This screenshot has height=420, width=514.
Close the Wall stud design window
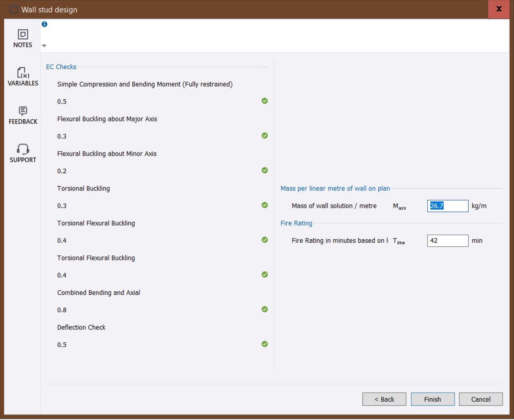[499, 9]
